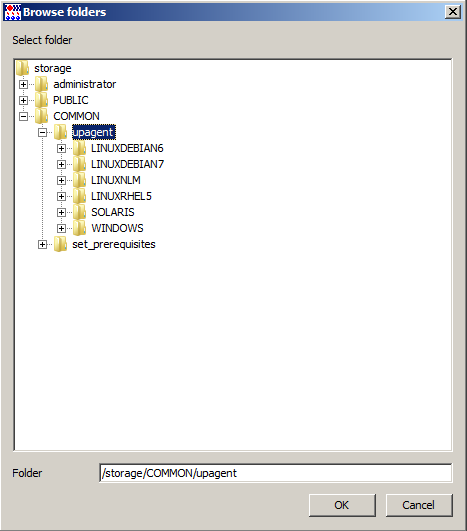Collapse the upagent folder node
Viewport: 467px width, 531px height.
pos(42,132)
